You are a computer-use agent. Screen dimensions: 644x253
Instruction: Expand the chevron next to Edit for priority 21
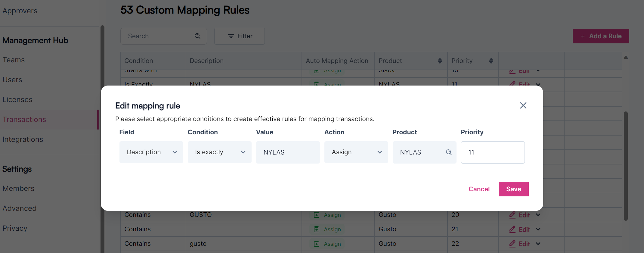click(538, 229)
